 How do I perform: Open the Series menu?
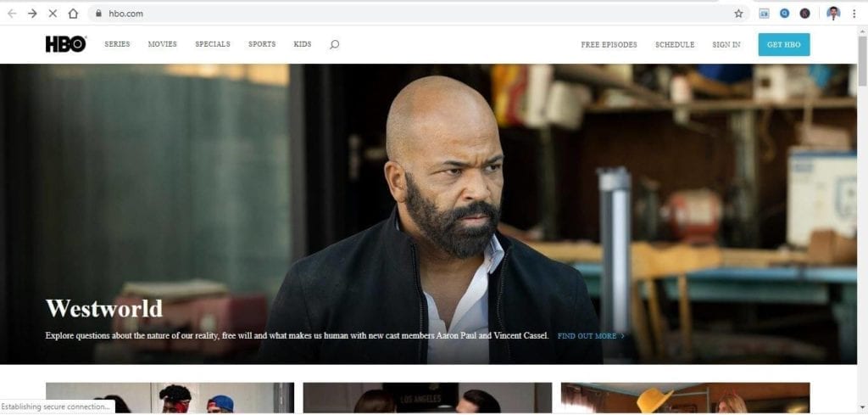(117, 45)
